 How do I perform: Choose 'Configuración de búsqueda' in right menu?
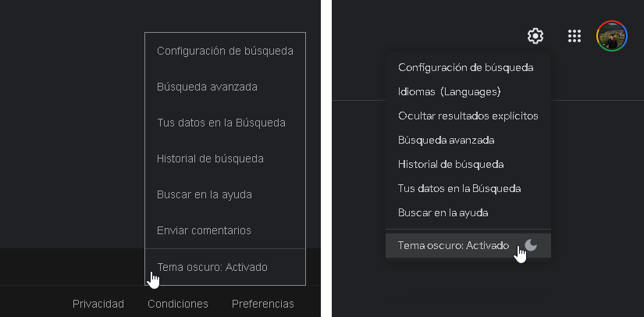pyautogui.click(x=468, y=68)
